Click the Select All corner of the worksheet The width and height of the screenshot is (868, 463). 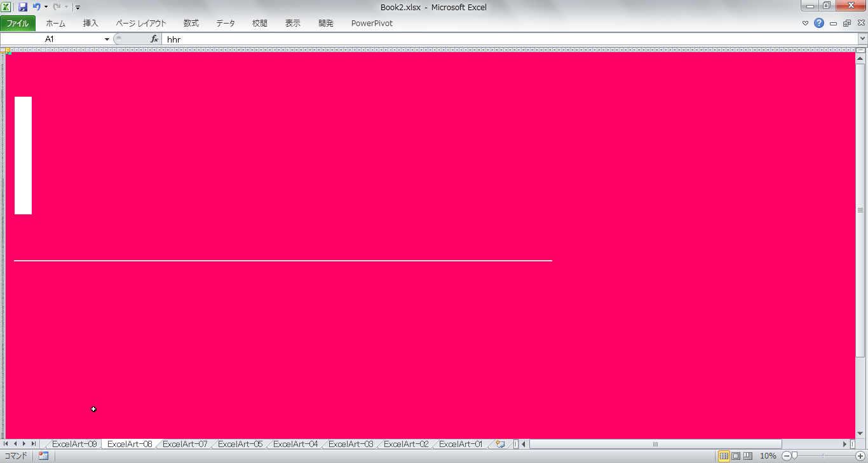tap(3, 49)
